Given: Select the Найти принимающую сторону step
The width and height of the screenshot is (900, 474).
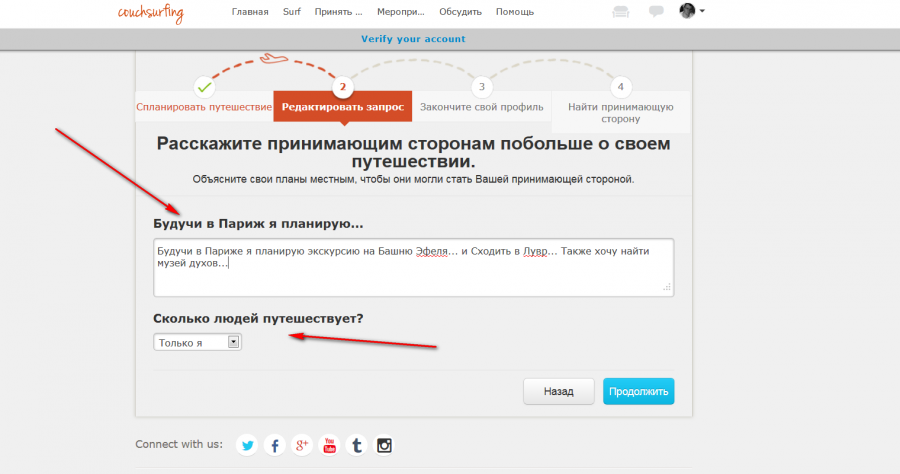Looking at the screenshot, I should (x=620, y=112).
